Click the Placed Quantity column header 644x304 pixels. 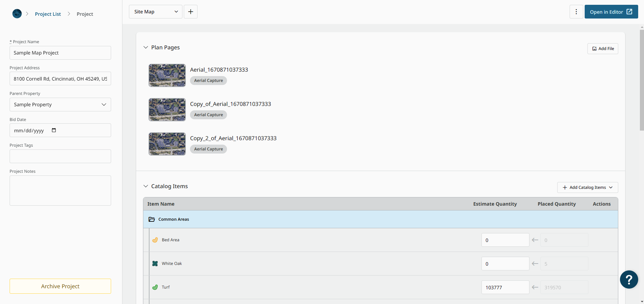[x=557, y=204]
